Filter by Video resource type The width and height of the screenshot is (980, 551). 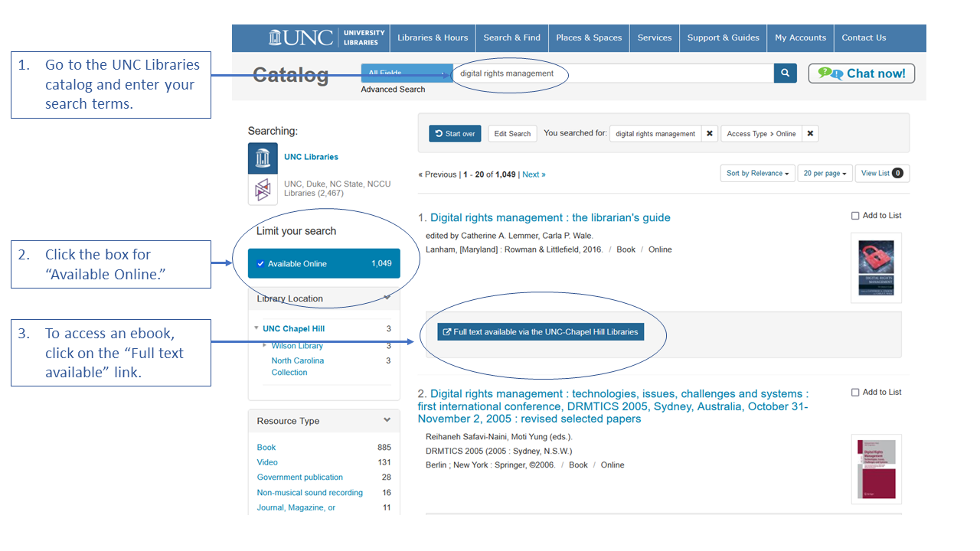(x=267, y=462)
